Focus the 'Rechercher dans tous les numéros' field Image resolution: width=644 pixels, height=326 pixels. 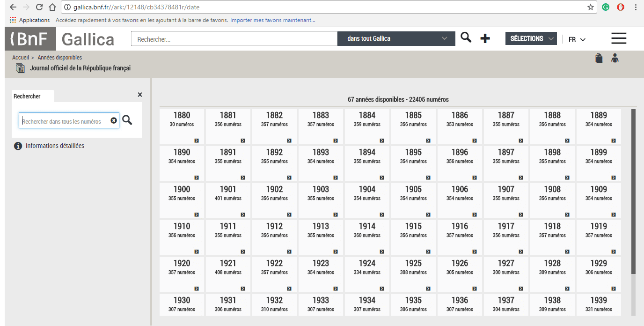[65, 121]
